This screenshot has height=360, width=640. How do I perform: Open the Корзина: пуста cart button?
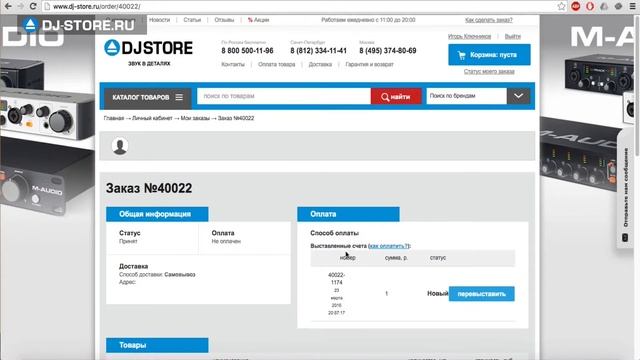pyautogui.click(x=489, y=55)
